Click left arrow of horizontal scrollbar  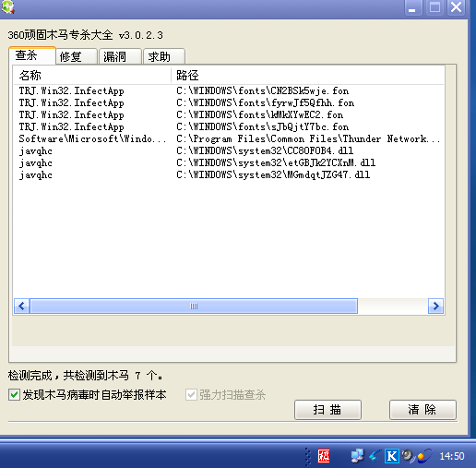(x=22, y=306)
